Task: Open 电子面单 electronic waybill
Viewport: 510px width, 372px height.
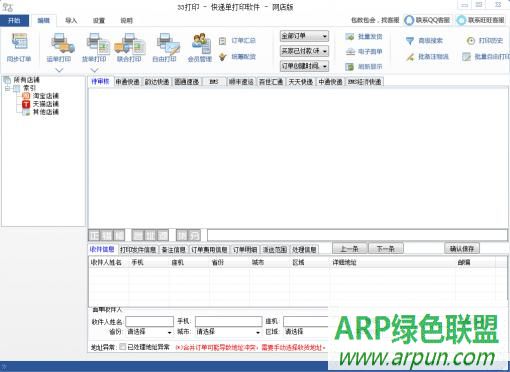Action: pyautogui.click(x=364, y=51)
